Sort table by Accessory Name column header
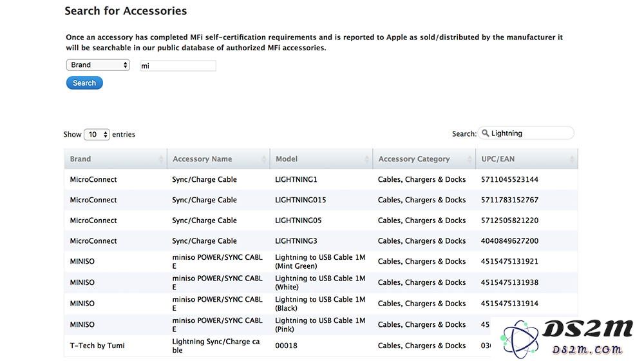This screenshot has height=361, width=644. pos(218,159)
